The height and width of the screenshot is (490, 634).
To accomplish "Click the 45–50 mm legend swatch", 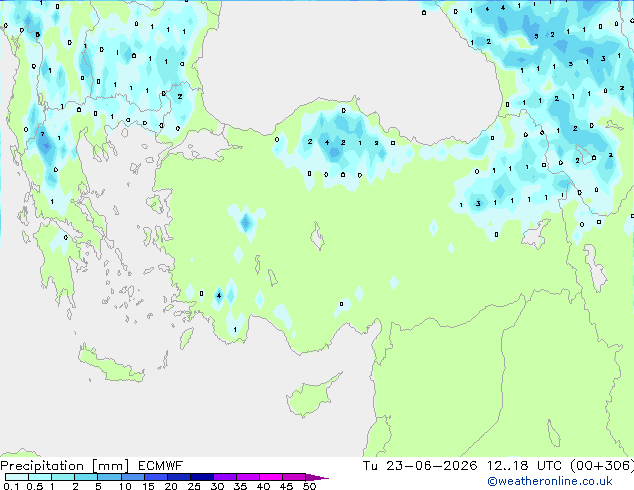I will coord(294,477).
